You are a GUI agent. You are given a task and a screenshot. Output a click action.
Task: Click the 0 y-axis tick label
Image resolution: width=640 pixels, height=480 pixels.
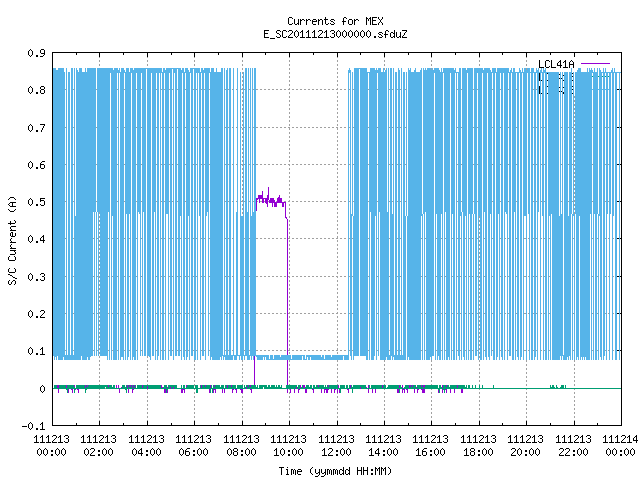pyautogui.click(x=42, y=389)
